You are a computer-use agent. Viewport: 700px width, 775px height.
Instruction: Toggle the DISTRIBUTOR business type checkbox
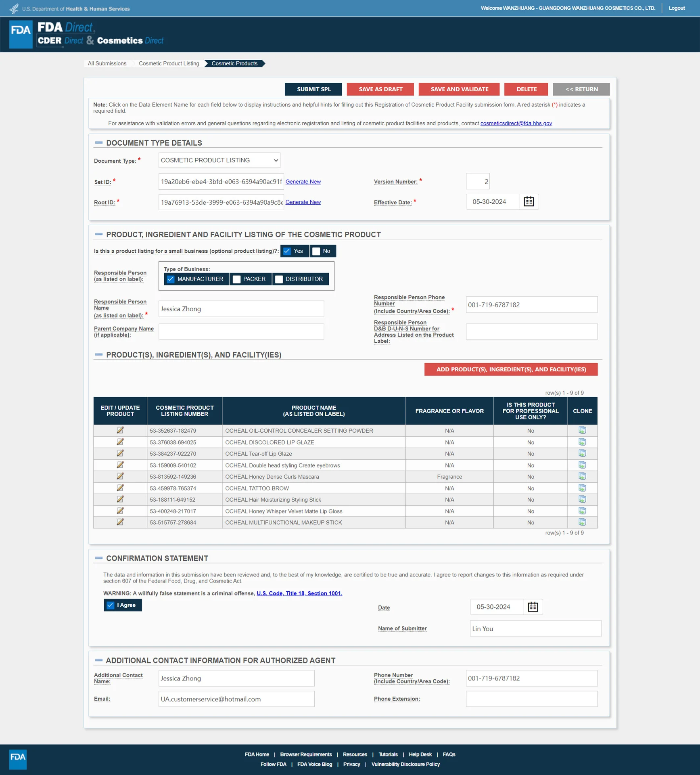click(279, 279)
